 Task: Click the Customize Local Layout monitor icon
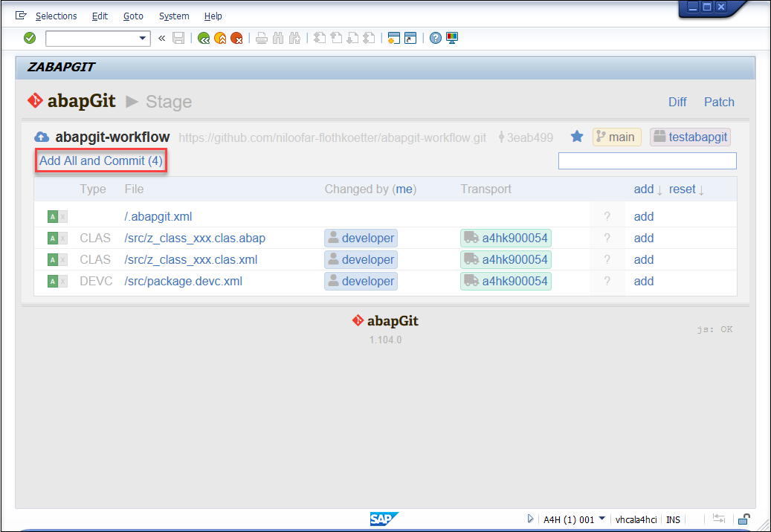(x=452, y=39)
